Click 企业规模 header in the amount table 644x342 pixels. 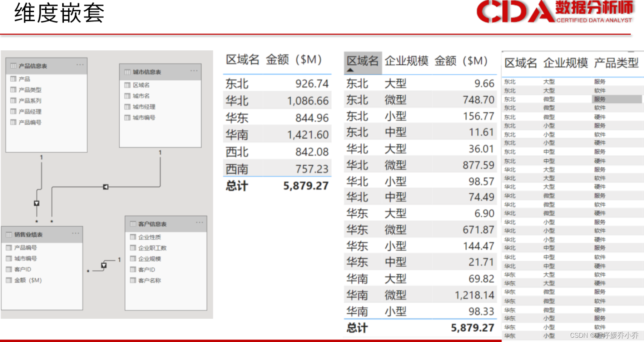(x=406, y=61)
